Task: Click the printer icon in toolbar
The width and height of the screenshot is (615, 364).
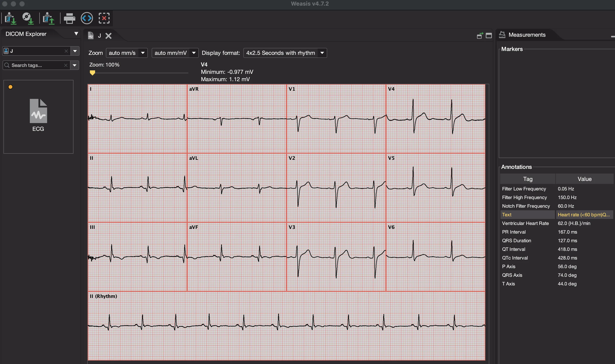Action: [69, 18]
